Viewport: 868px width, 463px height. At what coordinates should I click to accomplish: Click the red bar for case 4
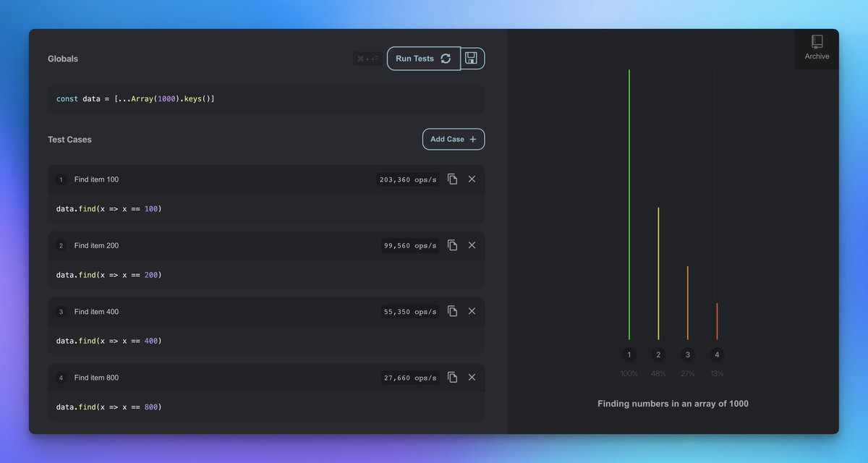point(717,321)
